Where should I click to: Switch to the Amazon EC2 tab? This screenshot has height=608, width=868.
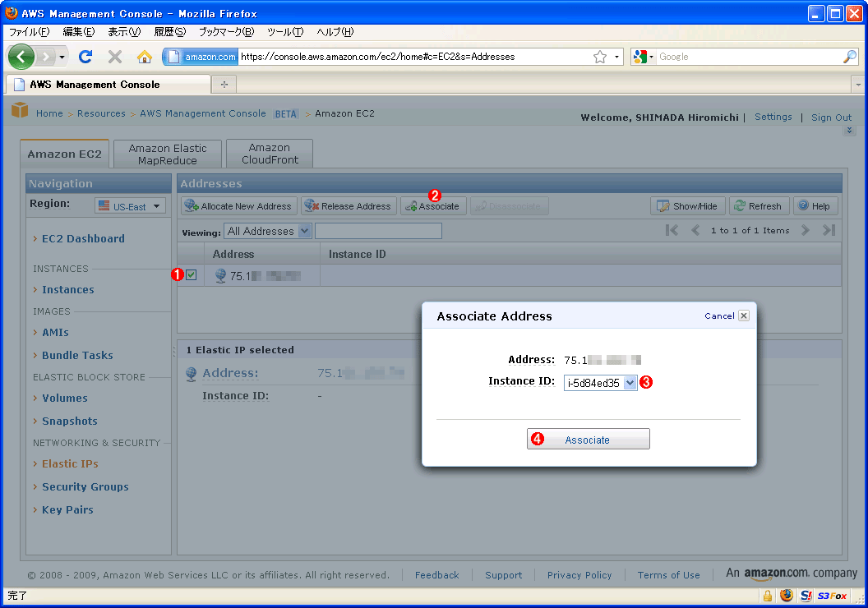[64, 154]
